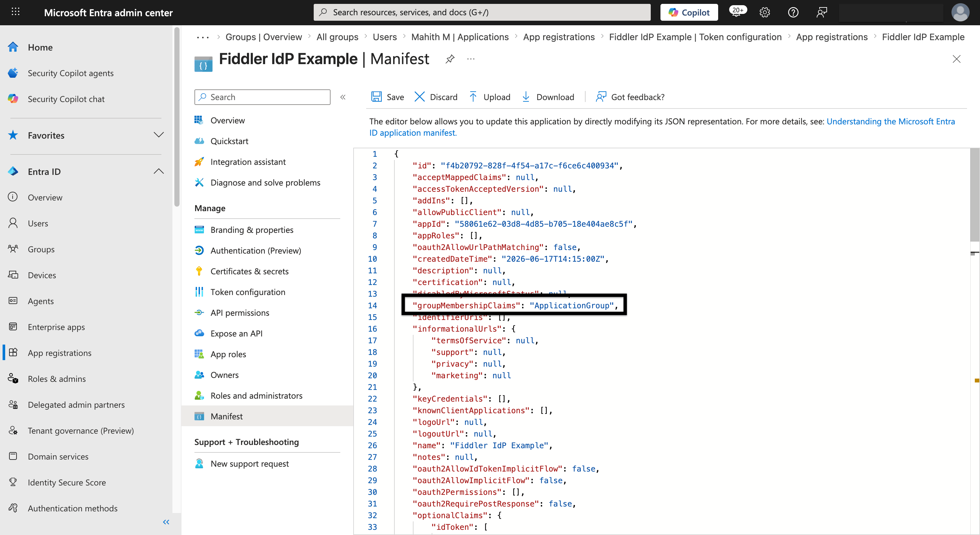Open the app launcher grid icon
980x535 pixels.
click(16, 12)
